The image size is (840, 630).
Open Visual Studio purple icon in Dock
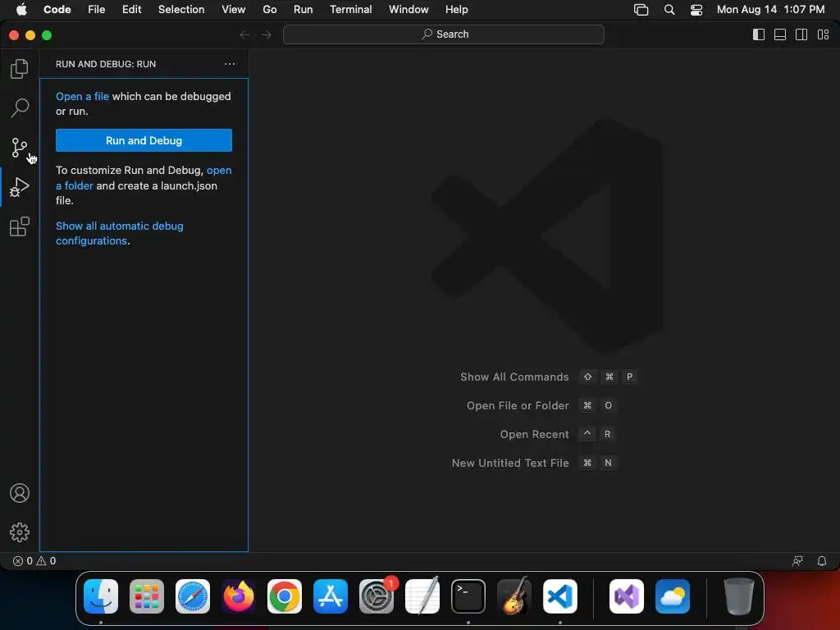(x=627, y=596)
